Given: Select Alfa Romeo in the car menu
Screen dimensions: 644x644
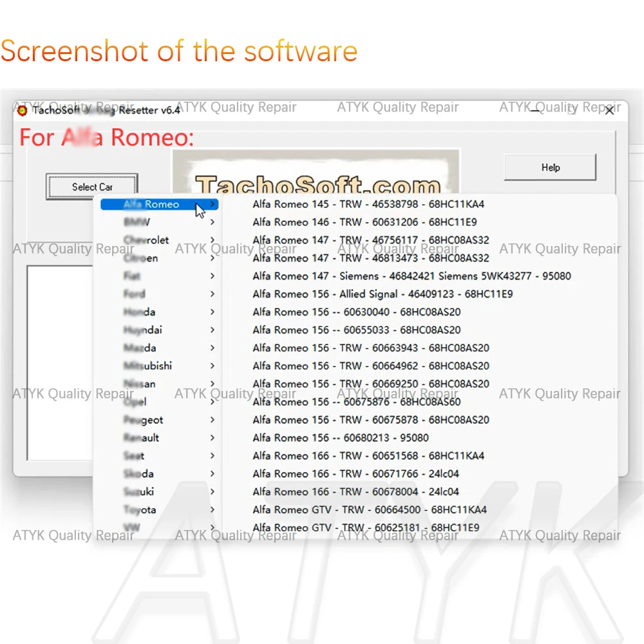Looking at the screenshot, I should [159, 204].
